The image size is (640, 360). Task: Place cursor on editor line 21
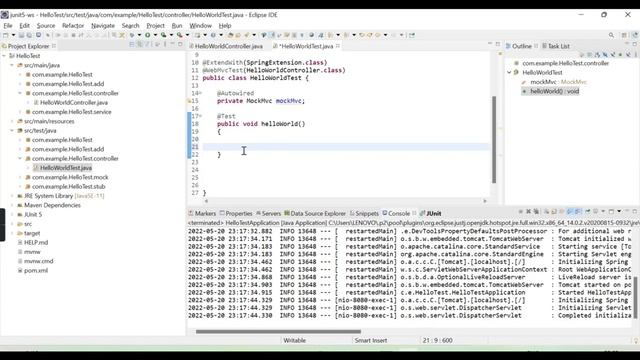346,147
